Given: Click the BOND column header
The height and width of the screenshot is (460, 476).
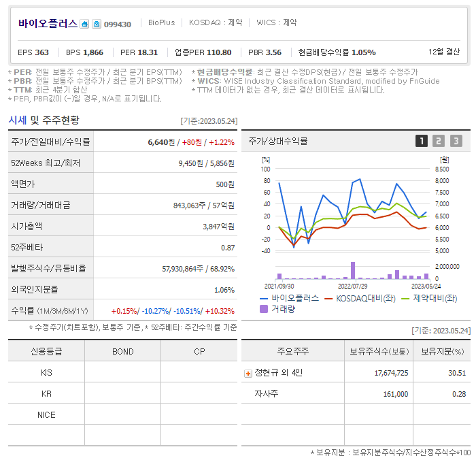Looking at the screenshot, I should click(122, 352).
